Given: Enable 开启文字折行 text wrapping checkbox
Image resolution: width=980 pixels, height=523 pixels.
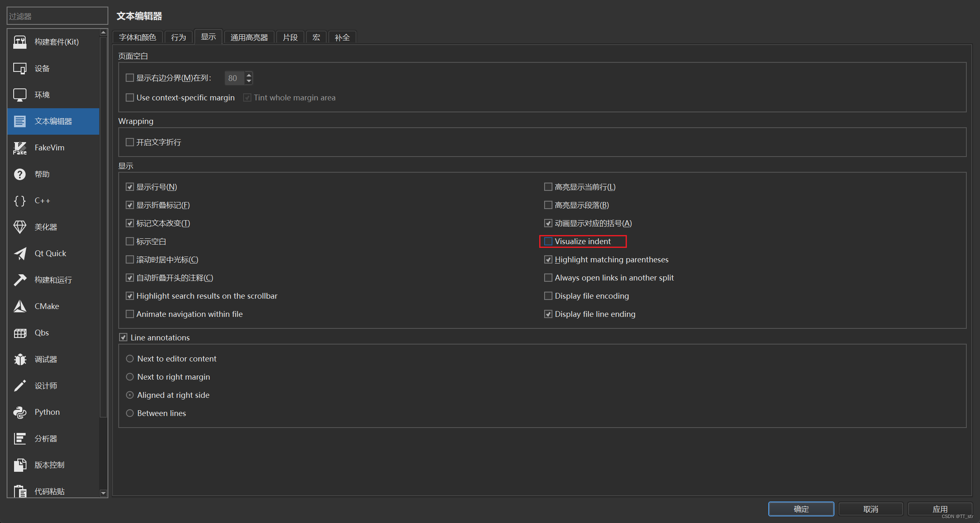Looking at the screenshot, I should [x=130, y=142].
